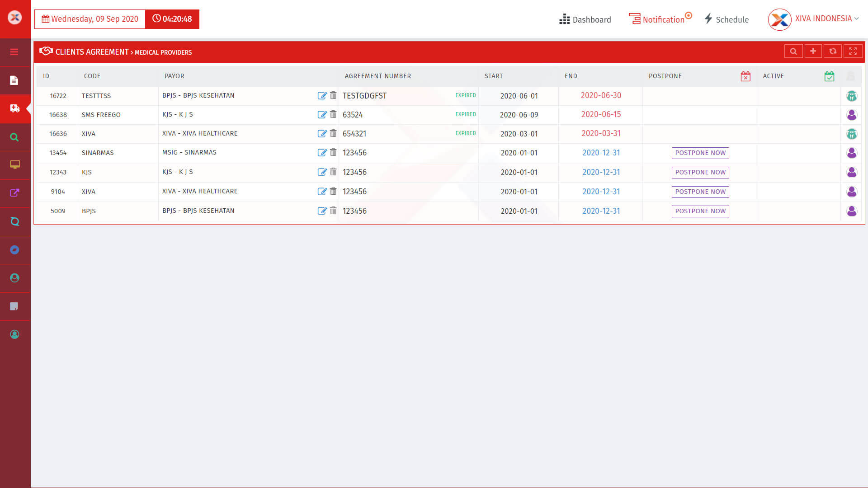This screenshot has height=488, width=868.
Task: Add a new client agreement with plus button
Action: pyautogui.click(x=813, y=52)
